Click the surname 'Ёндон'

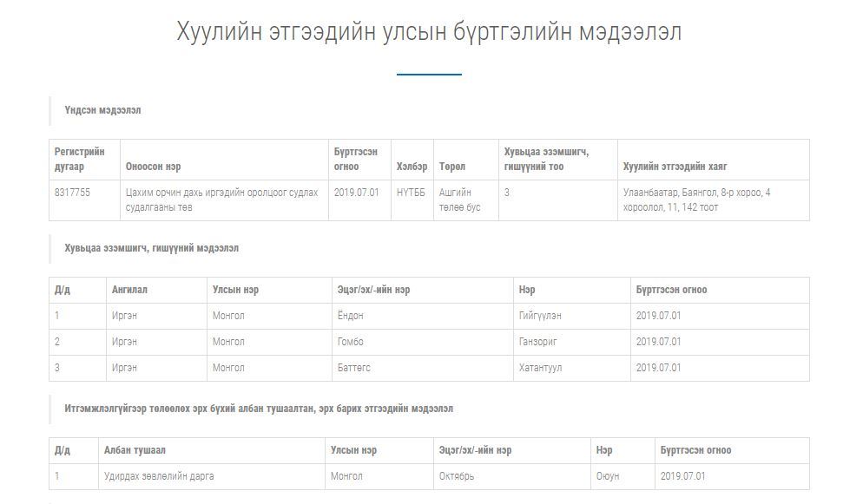pyautogui.click(x=350, y=316)
